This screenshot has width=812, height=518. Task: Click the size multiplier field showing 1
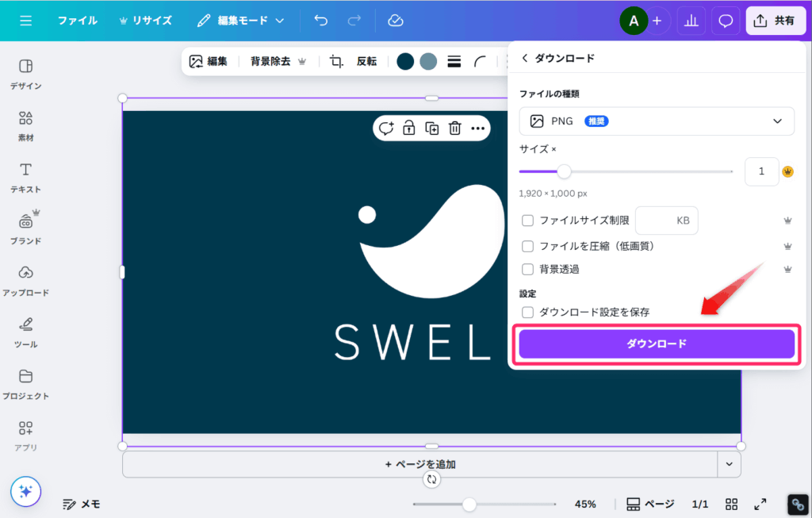pyautogui.click(x=761, y=171)
